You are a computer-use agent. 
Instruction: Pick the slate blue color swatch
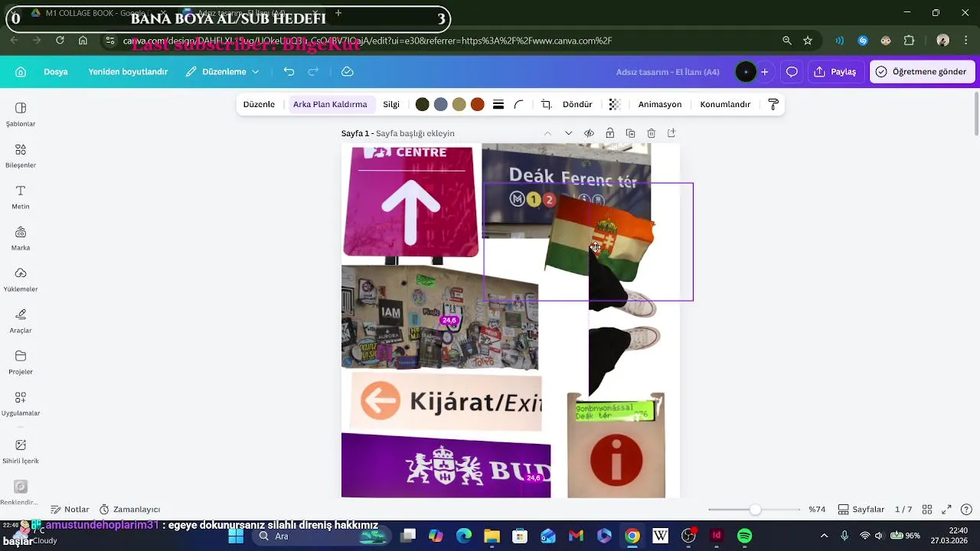pyautogui.click(x=441, y=104)
